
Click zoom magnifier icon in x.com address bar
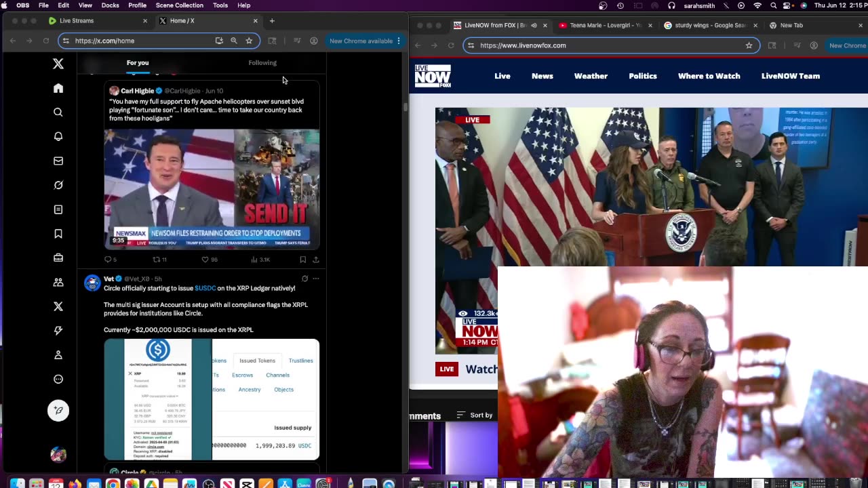pos(234,41)
